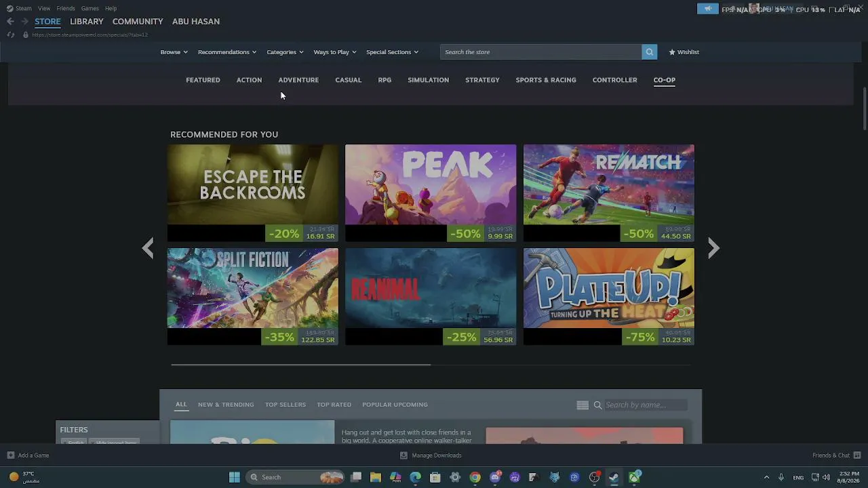Open the PlateUp! game card

click(609, 297)
